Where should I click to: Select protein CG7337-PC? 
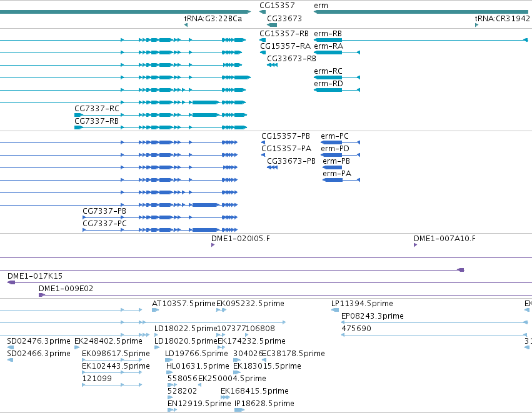[160, 230]
